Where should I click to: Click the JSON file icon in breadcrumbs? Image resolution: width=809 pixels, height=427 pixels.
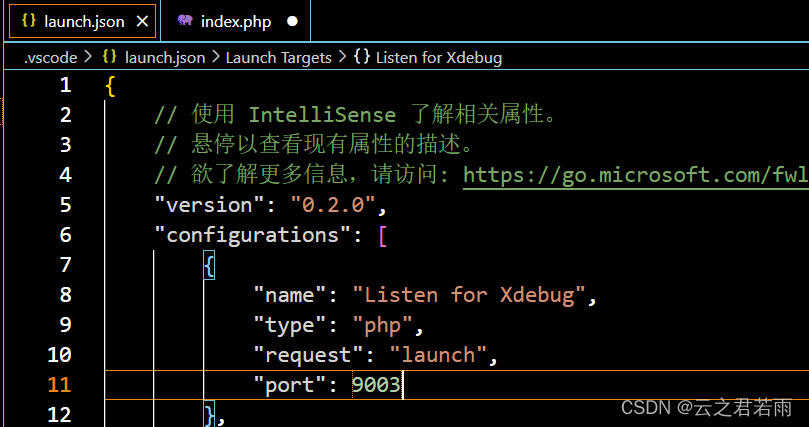110,57
